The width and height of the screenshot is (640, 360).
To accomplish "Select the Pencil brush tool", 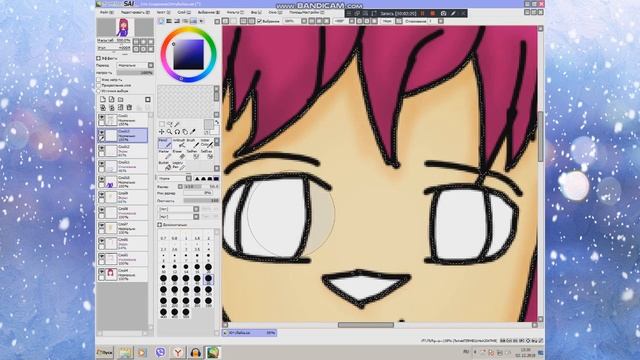I will click(x=165, y=143).
